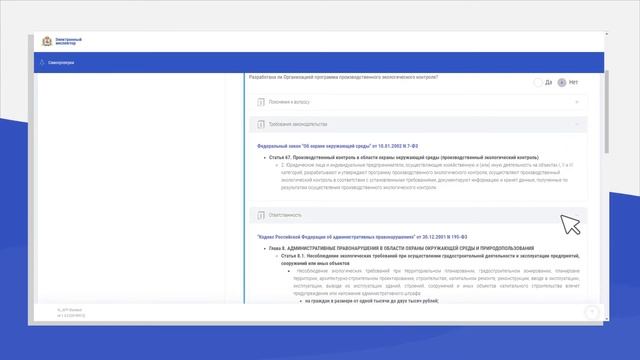Viewport: 640px width, 360px height.
Task: Click info icon on Ответственность row
Action: 261,215
